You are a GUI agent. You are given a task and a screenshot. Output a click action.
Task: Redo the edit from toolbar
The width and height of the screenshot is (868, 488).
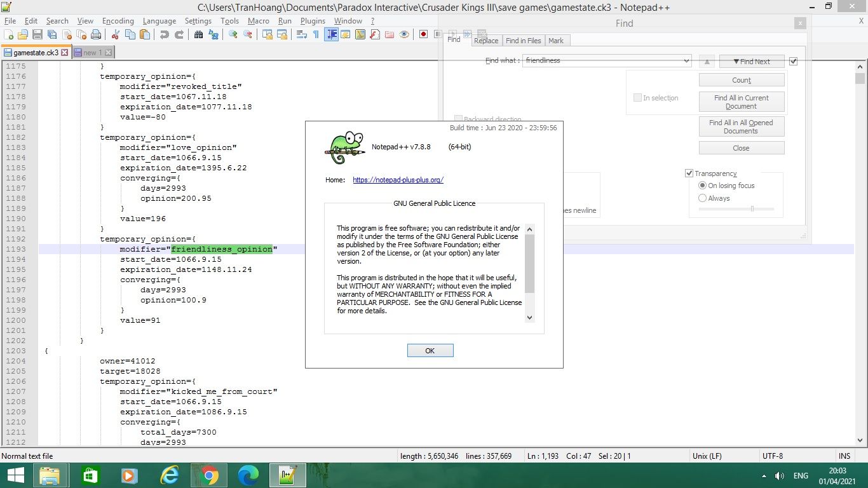click(x=179, y=34)
